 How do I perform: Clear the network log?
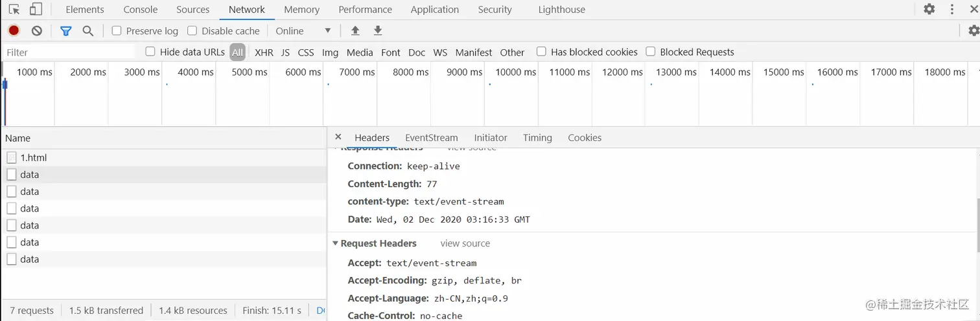click(37, 30)
